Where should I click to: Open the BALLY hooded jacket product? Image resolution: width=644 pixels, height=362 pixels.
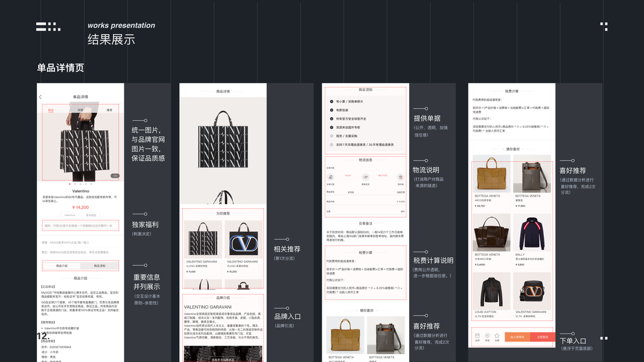532,240
